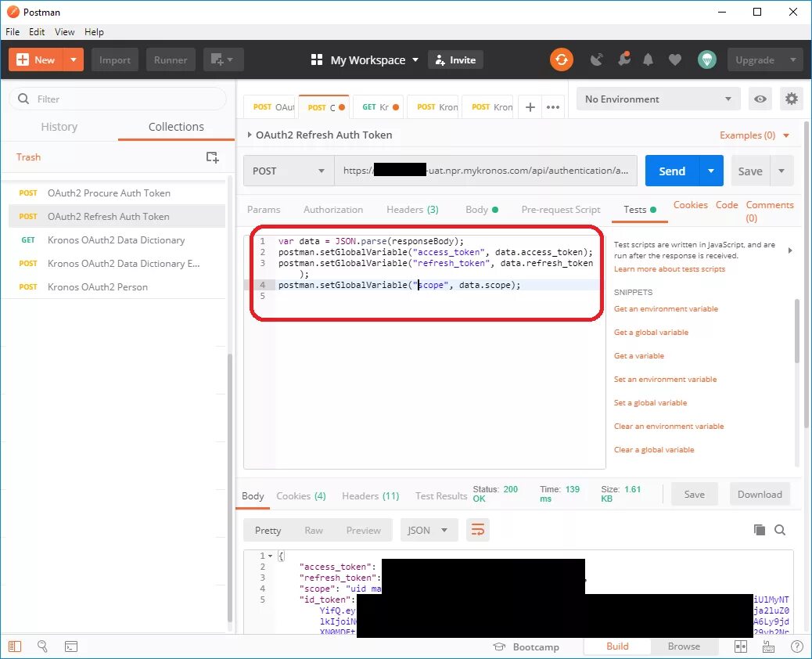The height and width of the screenshot is (659, 812).
Task: Toggle the sidebar icon in status bar
Action: coord(15,646)
